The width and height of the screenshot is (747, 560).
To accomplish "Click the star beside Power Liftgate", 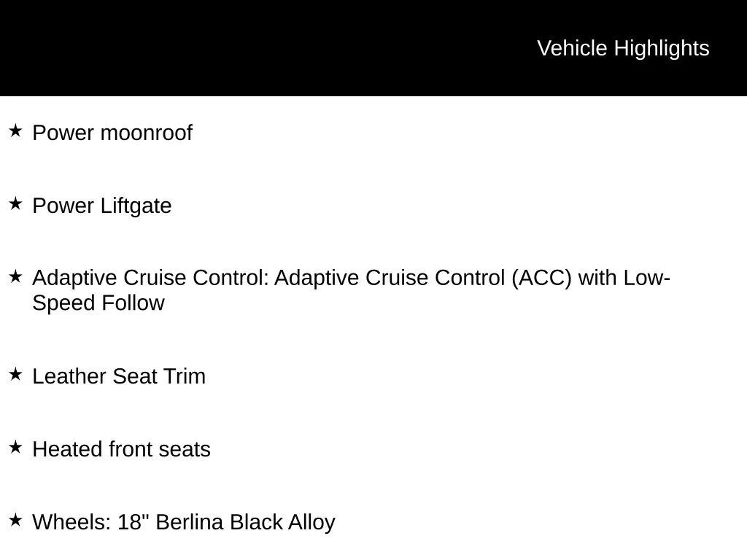I will pos(16,204).
